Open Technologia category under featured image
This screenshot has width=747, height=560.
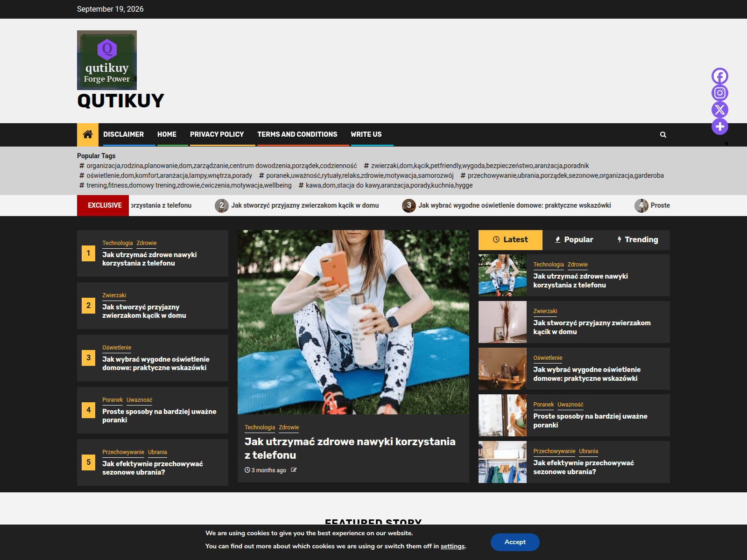coord(260,427)
